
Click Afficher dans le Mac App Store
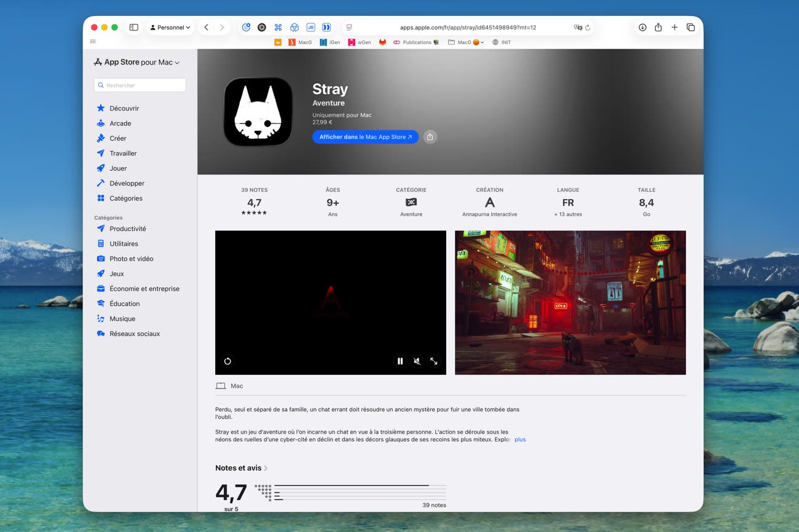click(365, 137)
